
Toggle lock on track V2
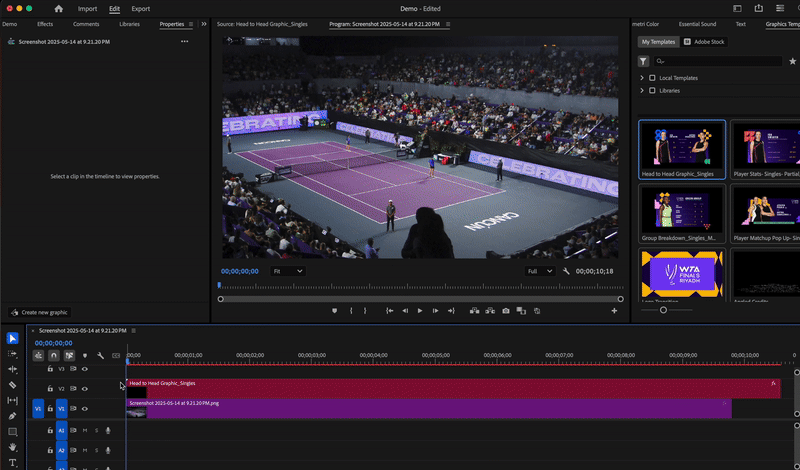coord(50,389)
